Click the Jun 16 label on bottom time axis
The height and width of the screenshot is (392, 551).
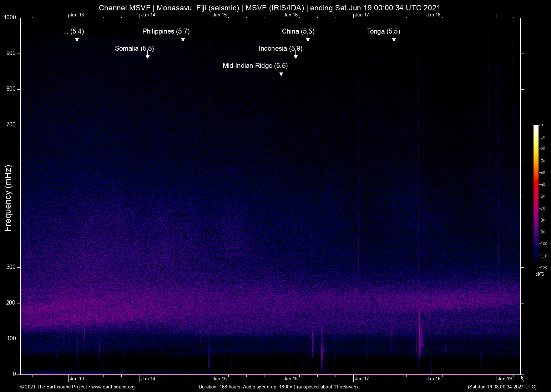(x=290, y=379)
